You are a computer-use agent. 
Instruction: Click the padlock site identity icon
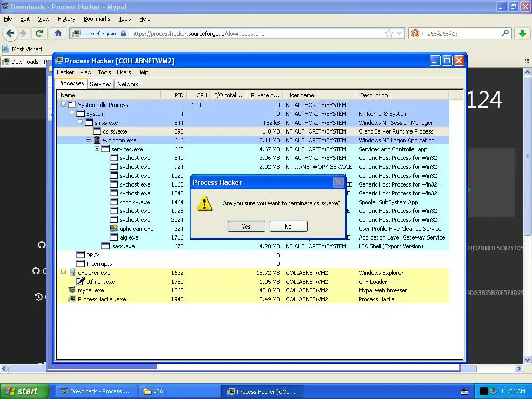tap(123, 33)
